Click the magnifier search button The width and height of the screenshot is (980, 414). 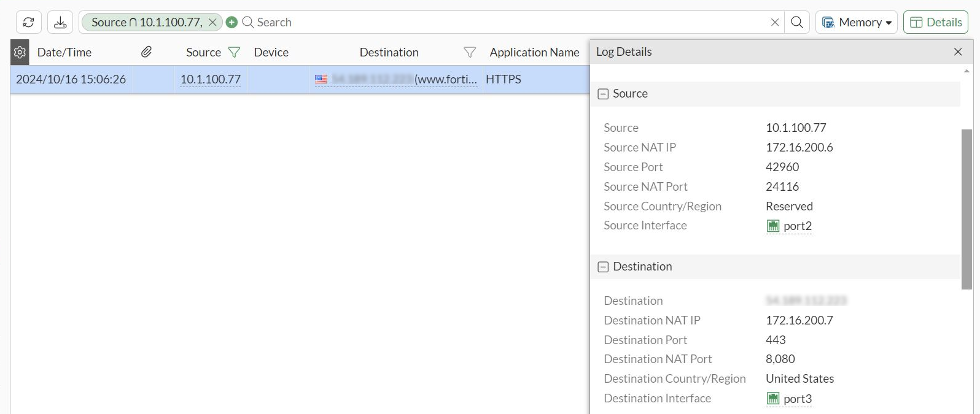(797, 23)
